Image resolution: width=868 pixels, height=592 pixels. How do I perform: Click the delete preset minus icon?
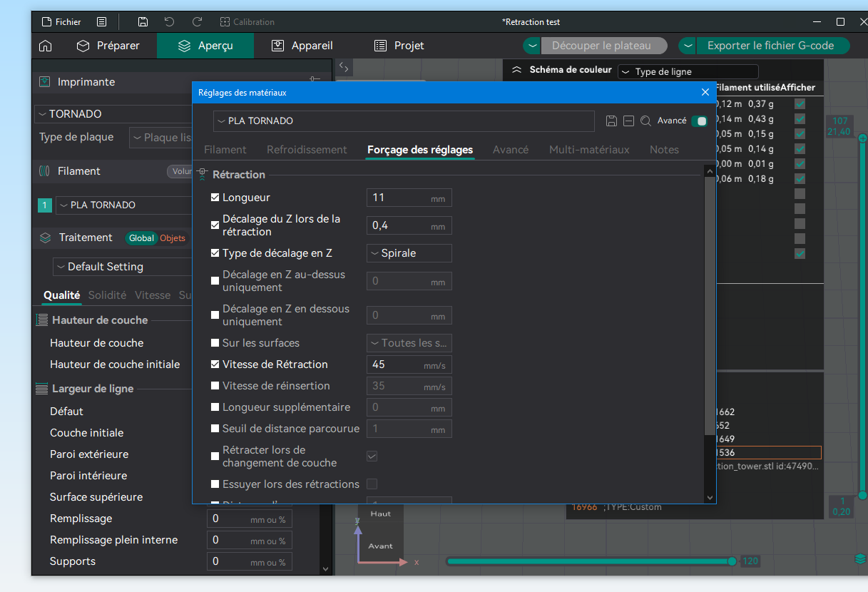coord(628,121)
